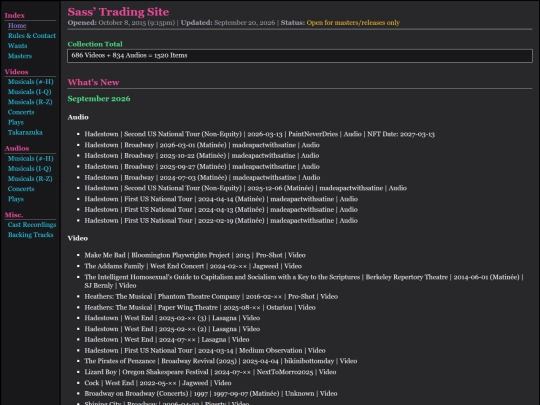Select Hadestown audio entry with NFT Date

point(260,134)
